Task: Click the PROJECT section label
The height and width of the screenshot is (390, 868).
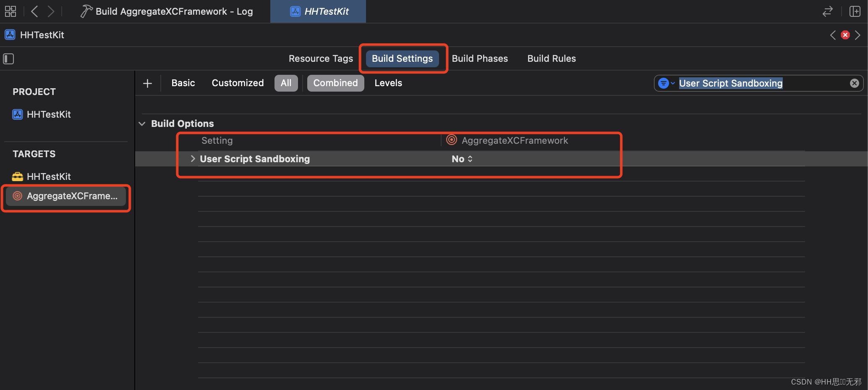Action: pyautogui.click(x=34, y=92)
